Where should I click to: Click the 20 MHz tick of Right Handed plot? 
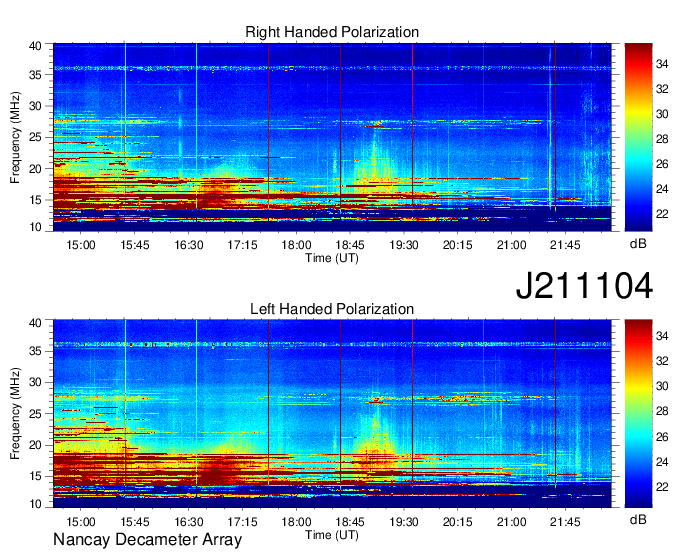[35, 169]
